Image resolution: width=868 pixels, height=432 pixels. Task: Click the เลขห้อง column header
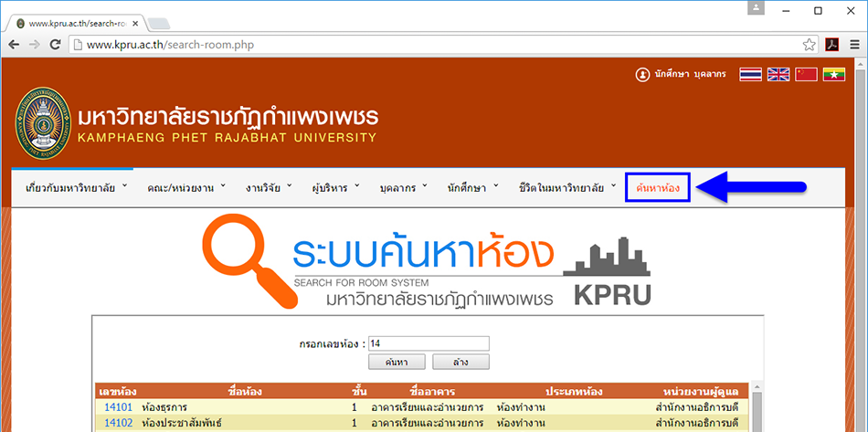tap(118, 392)
